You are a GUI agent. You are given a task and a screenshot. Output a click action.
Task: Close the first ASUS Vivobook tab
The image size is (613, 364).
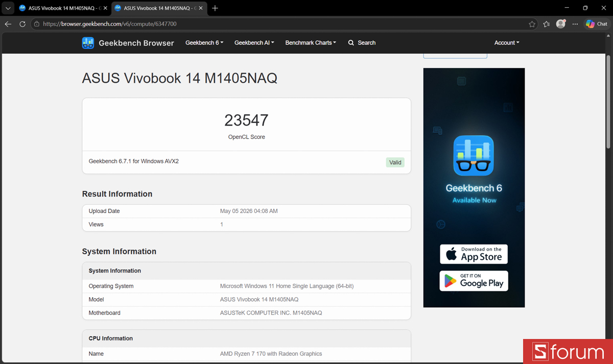coord(105,8)
